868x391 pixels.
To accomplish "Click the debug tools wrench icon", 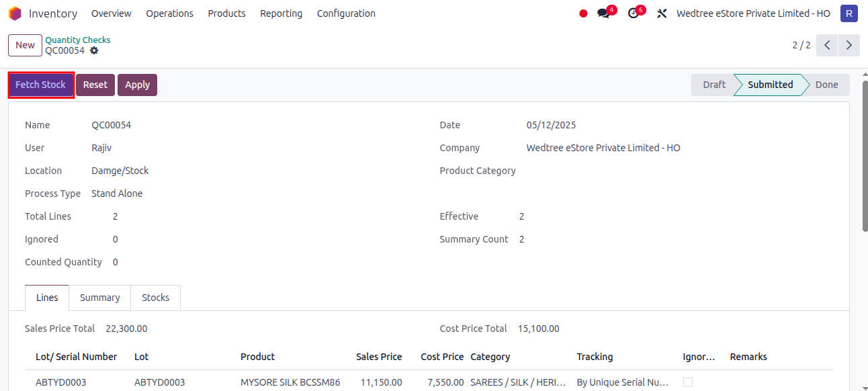I will (662, 13).
